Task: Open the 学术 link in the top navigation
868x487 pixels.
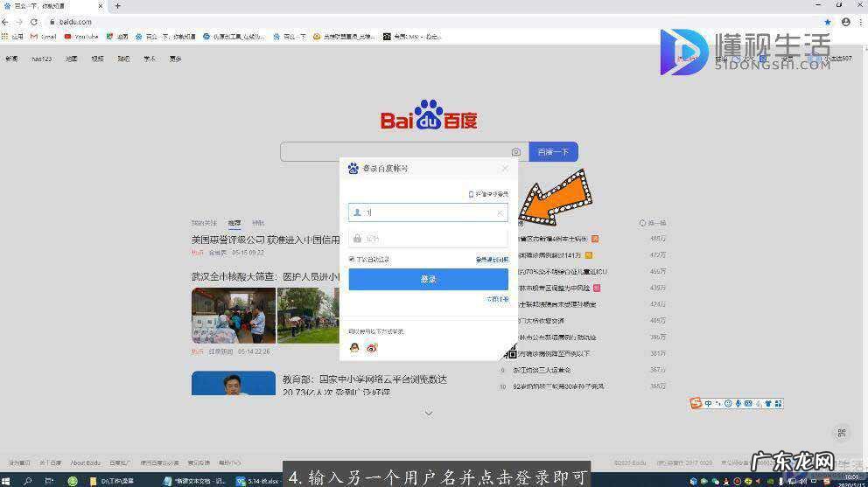Action: tap(150, 59)
